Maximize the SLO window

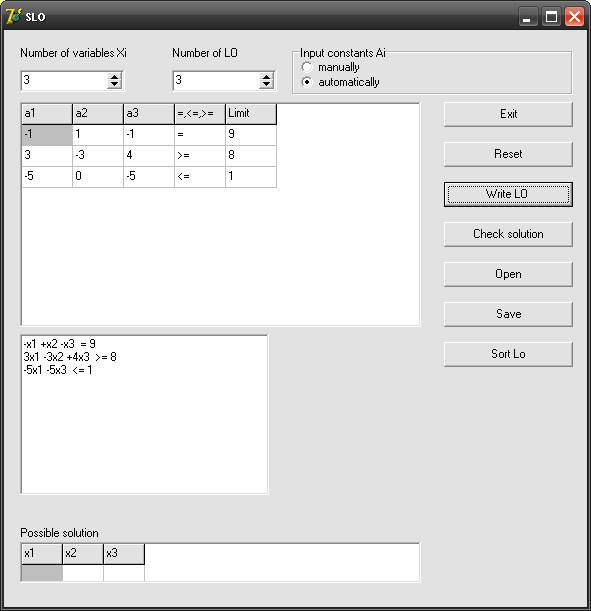point(551,17)
